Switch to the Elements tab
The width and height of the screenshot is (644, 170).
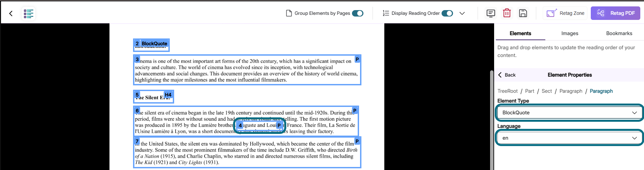(520, 33)
